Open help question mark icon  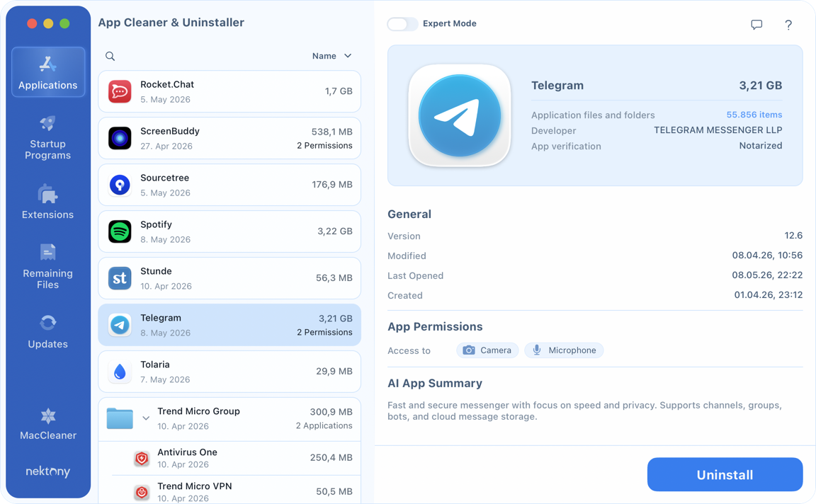click(788, 25)
